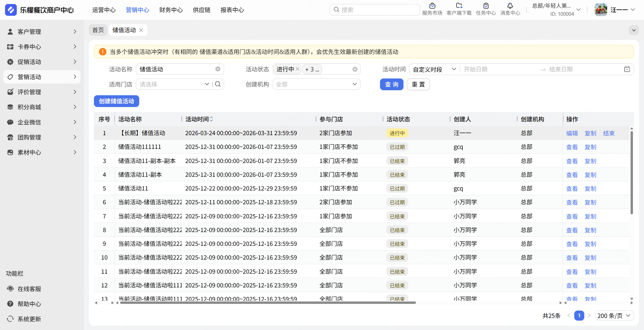Remove the 进行中 status tag
Image resolution: width=644 pixels, height=330 pixels.
click(298, 69)
